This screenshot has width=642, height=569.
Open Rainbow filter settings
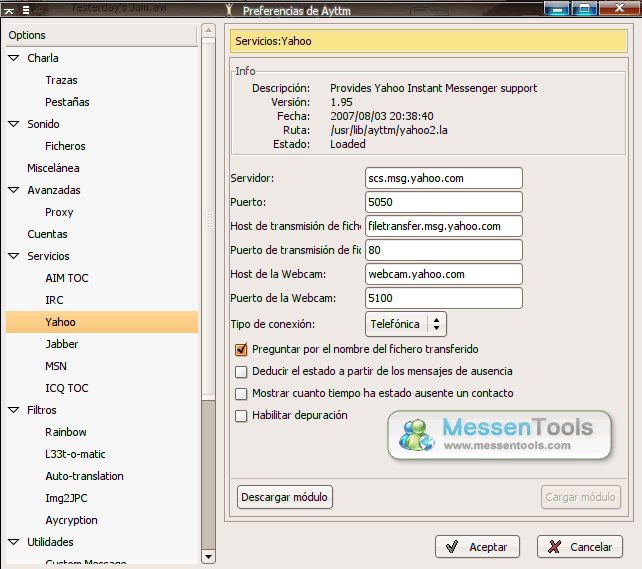66,432
